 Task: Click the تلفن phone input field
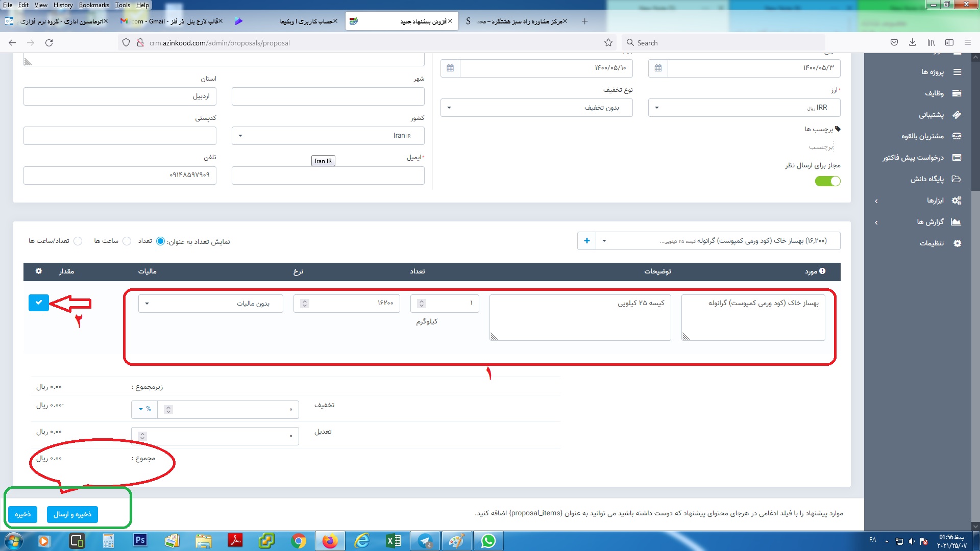click(x=120, y=176)
